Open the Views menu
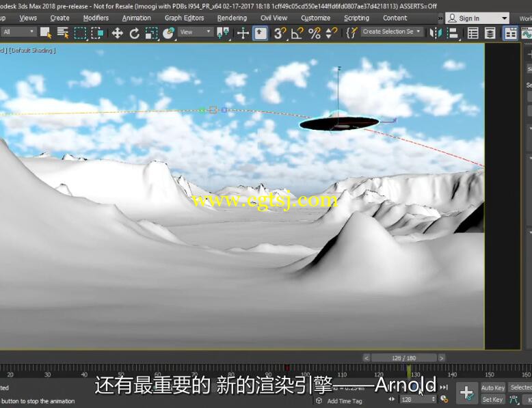The width and height of the screenshot is (532, 408). (28, 18)
